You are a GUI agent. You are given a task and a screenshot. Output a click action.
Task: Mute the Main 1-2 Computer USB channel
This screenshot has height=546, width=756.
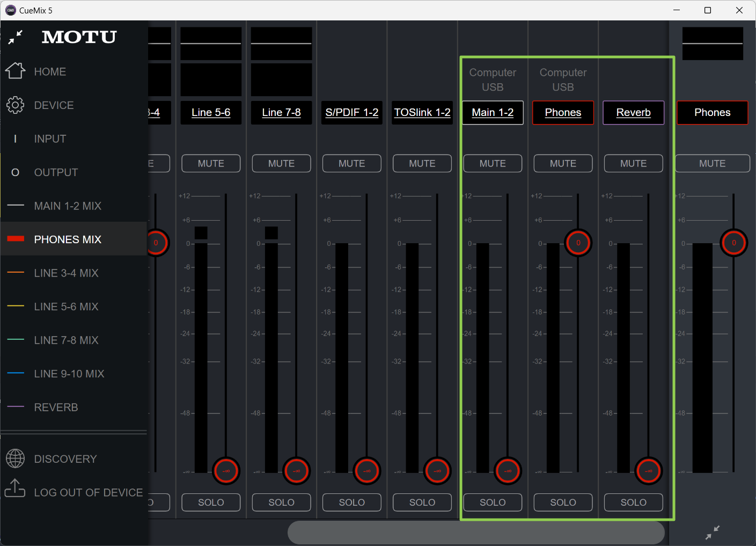tap(493, 163)
